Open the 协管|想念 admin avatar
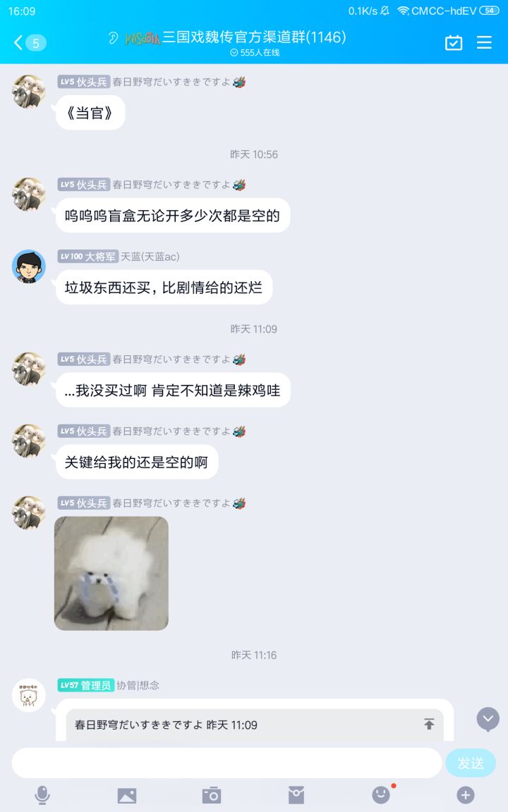This screenshot has width=508, height=812. click(x=28, y=695)
